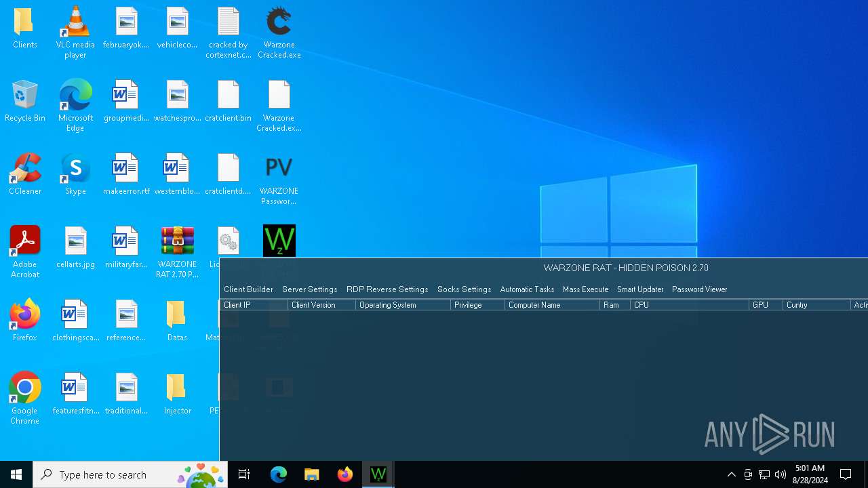The width and height of the screenshot is (868, 488).
Task: Open Firefox from the taskbar
Action: (x=344, y=474)
